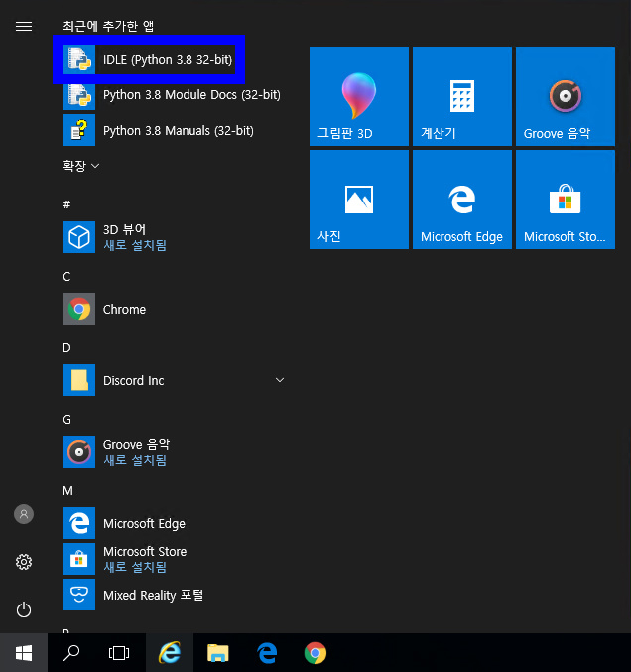Expand Discord Inc folder chevron
This screenshot has height=672, width=631.
coord(280,380)
